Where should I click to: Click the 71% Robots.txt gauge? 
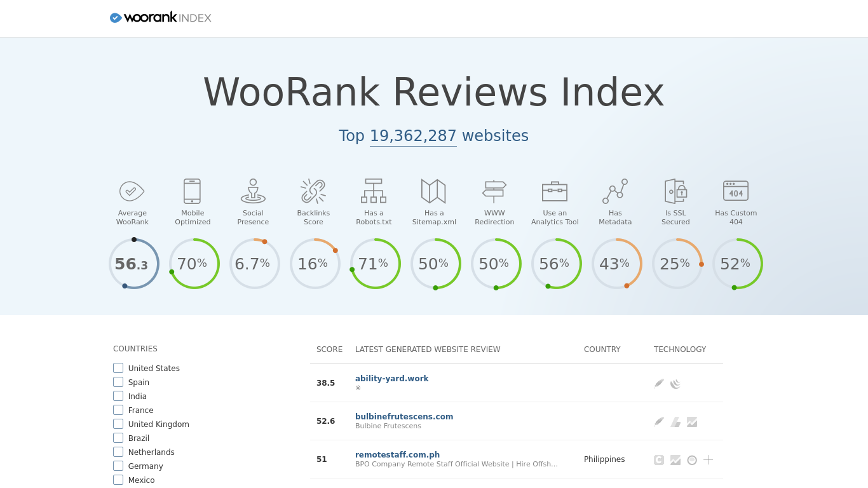tap(375, 264)
